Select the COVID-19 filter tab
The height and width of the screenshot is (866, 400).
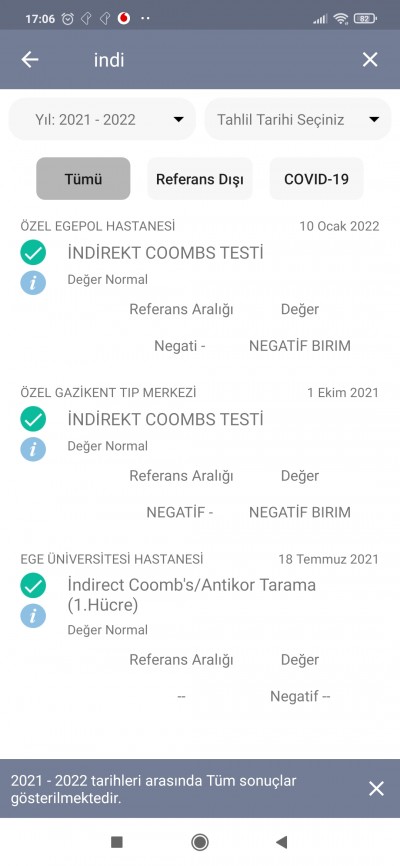(x=317, y=179)
